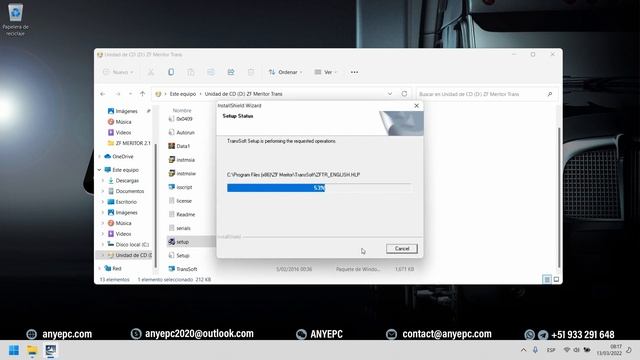Close the InstallShield Wizard dialog

416,106
